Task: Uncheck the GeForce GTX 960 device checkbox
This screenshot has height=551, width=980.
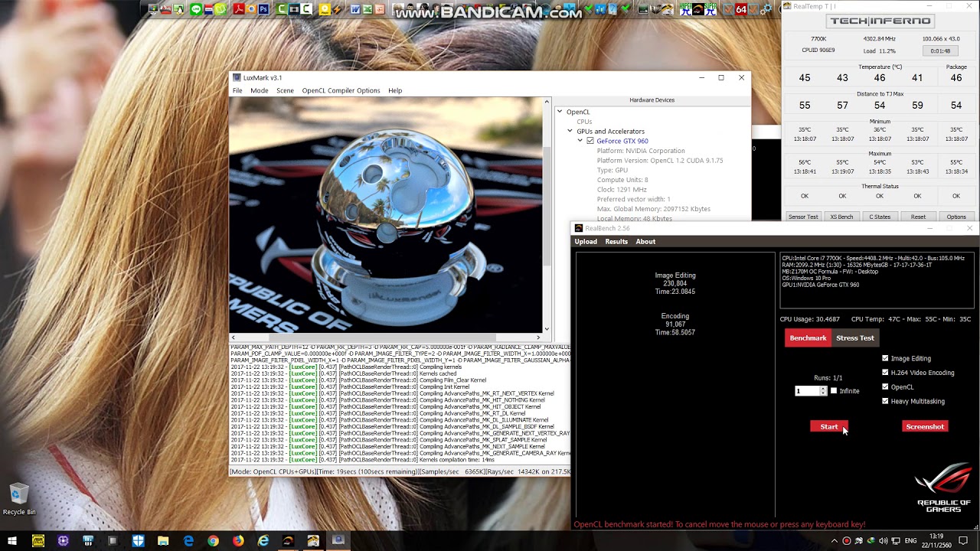Action: pyautogui.click(x=590, y=141)
